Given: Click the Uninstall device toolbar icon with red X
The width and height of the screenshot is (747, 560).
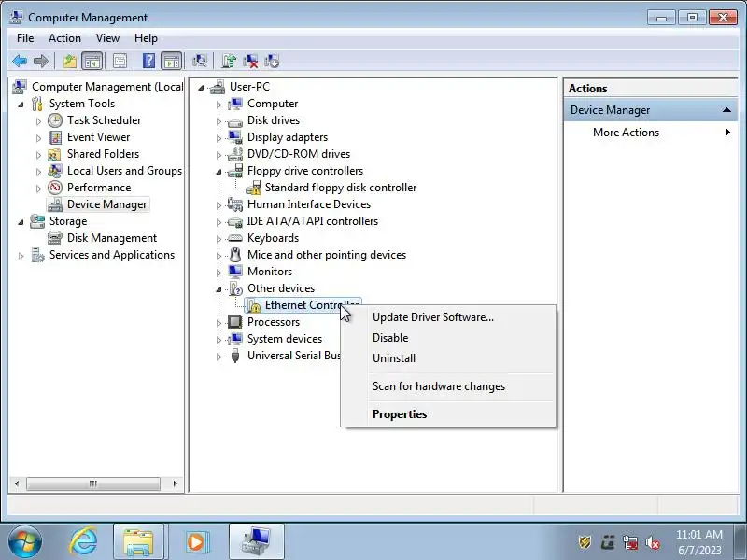Looking at the screenshot, I should (250, 61).
